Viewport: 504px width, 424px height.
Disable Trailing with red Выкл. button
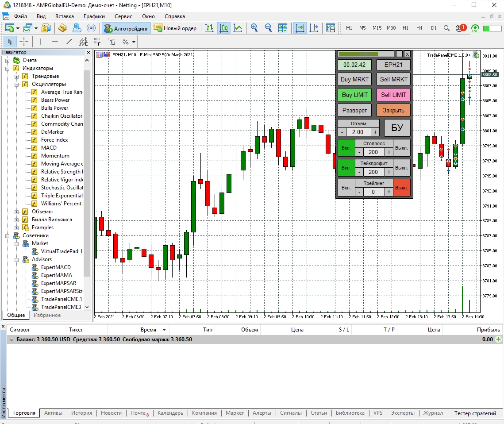coord(401,188)
